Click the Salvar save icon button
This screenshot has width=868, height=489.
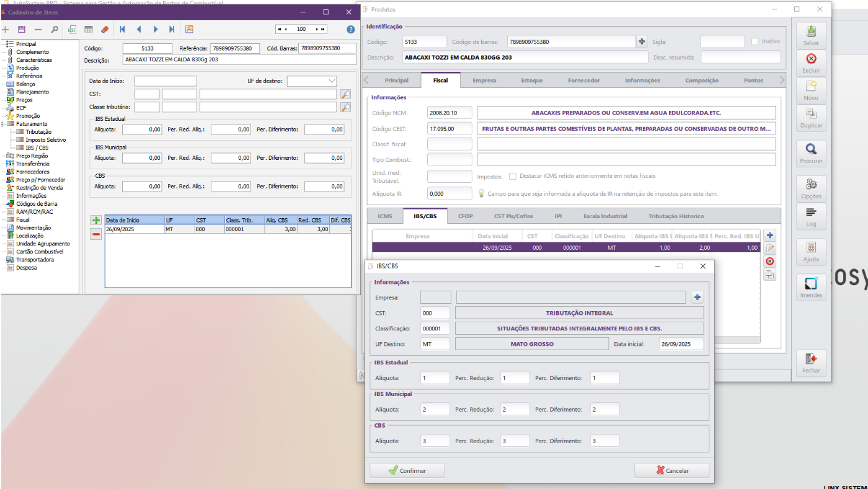[811, 35]
